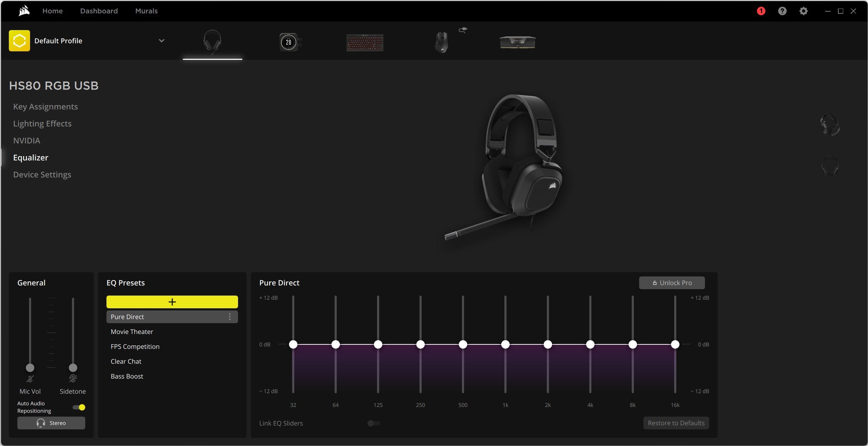The image size is (868, 446).
Task: Minimize the iCUE window
Action: click(828, 11)
